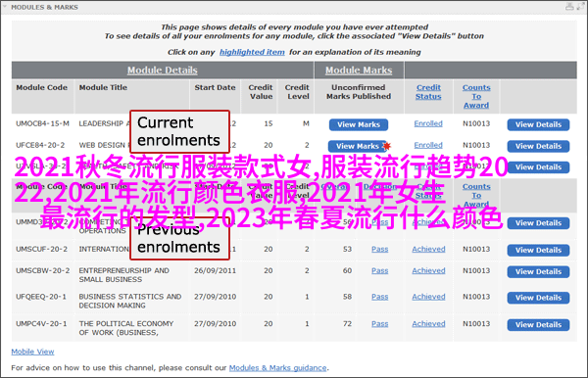Click start date 27/09/2010 in UFQEEQ-20-1 row
The height and width of the screenshot is (378, 588).
click(x=215, y=297)
